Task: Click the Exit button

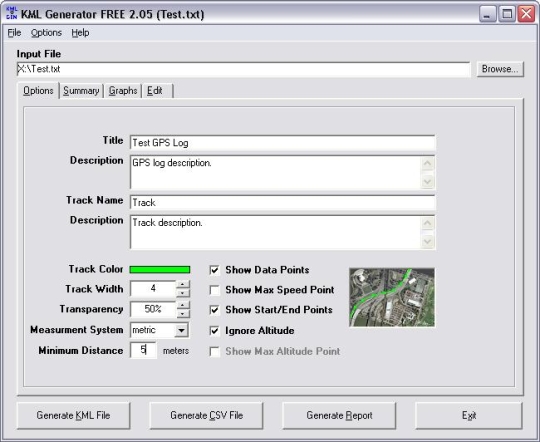Action: 469,415
